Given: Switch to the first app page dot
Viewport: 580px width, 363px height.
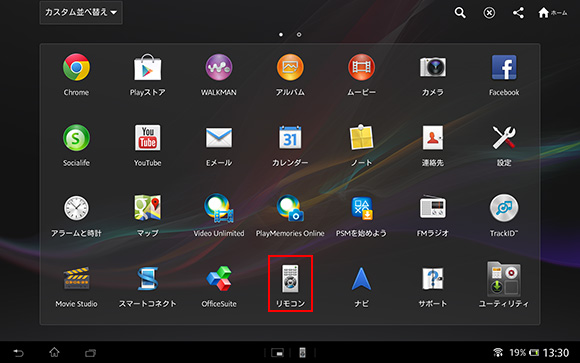Looking at the screenshot, I should click(x=281, y=34).
